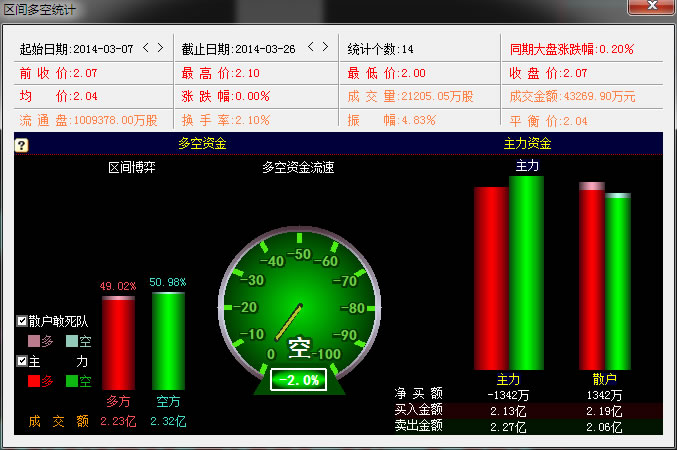The width and height of the screenshot is (677, 450).
Task: Step end date 截止日期 backward
Action: pyautogui.click(x=311, y=47)
